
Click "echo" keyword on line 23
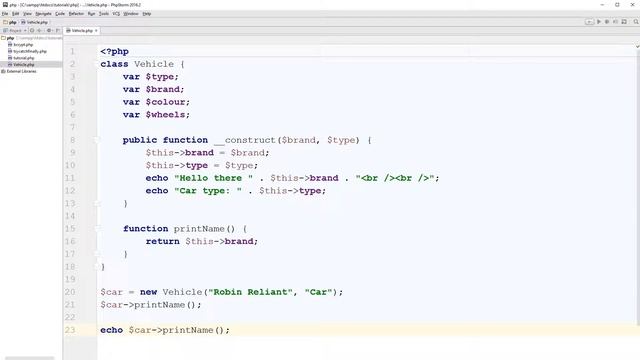click(x=111, y=330)
